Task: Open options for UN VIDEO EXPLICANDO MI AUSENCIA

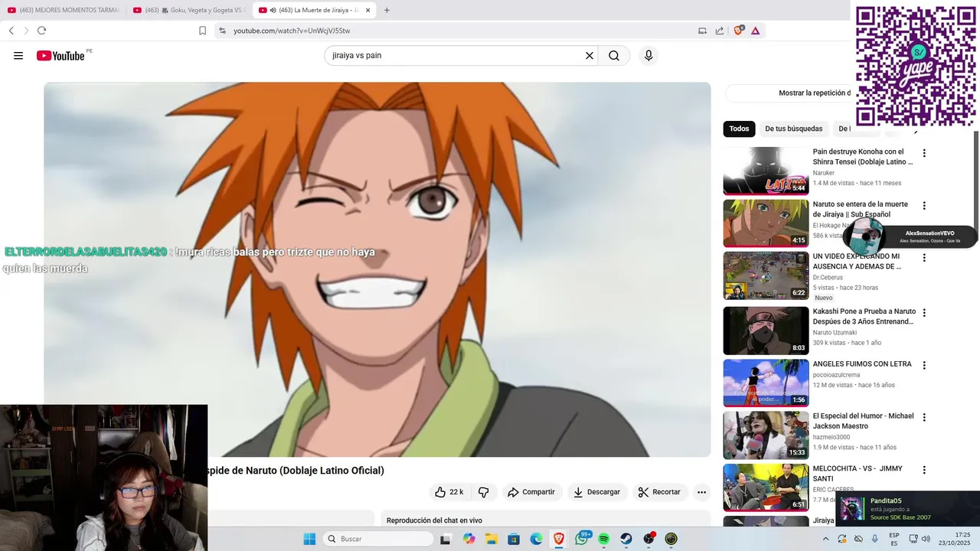Action: [x=924, y=258]
